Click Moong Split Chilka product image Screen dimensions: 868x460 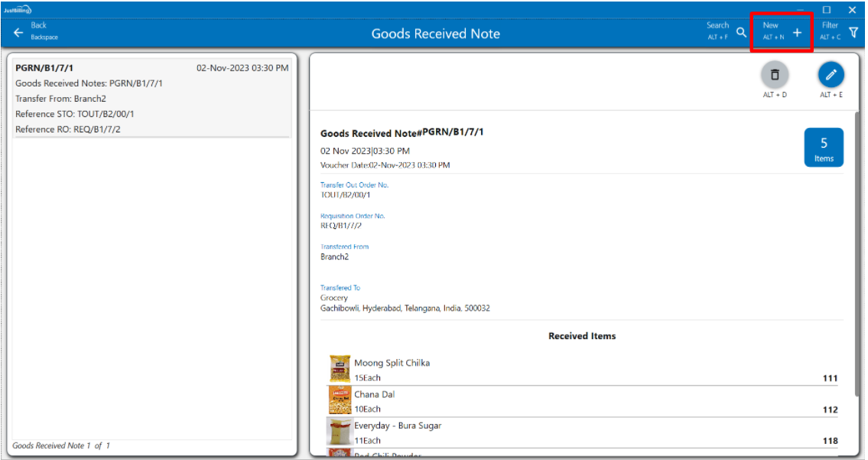click(340, 369)
